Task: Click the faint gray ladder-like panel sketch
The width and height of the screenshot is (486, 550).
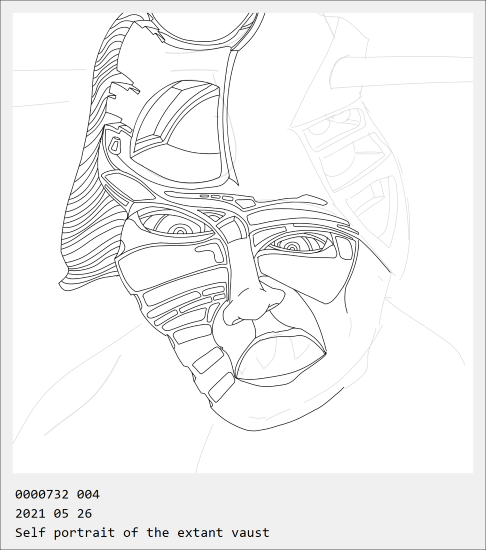Action: click(x=354, y=172)
